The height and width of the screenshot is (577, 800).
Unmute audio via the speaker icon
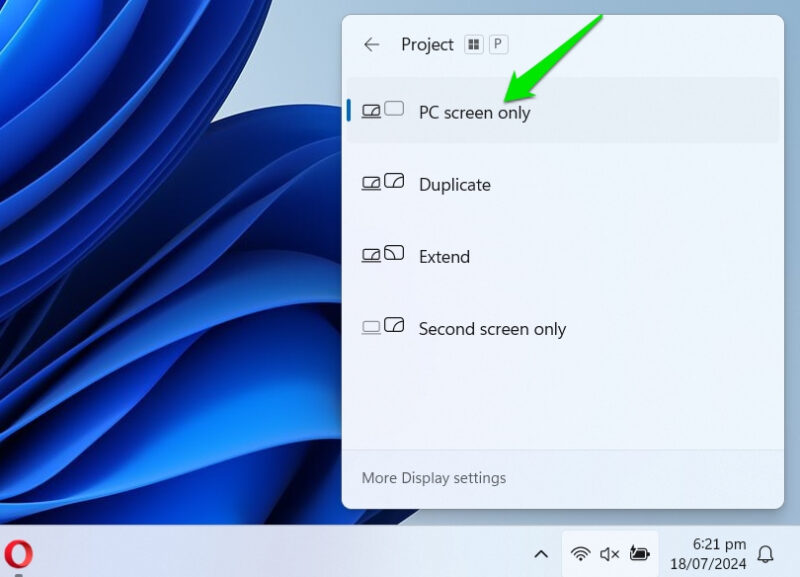pyautogui.click(x=608, y=553)
